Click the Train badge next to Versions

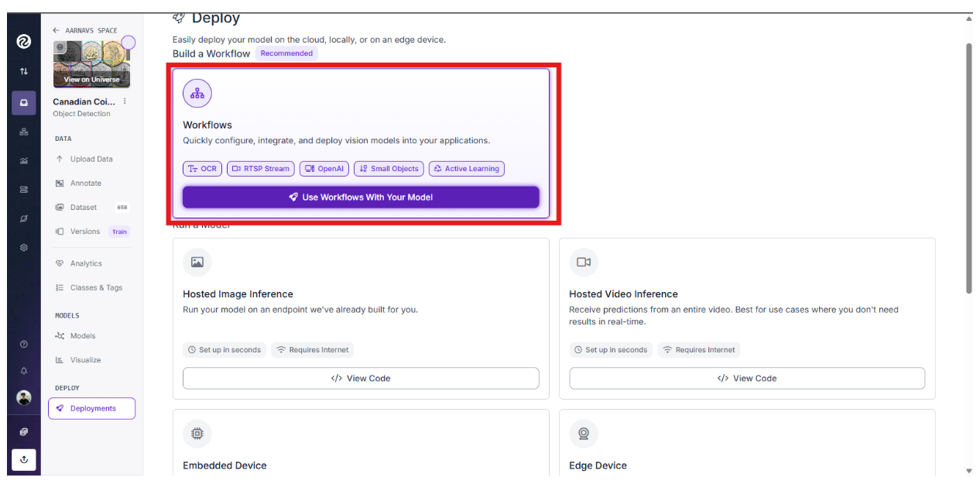coord(119,232)
